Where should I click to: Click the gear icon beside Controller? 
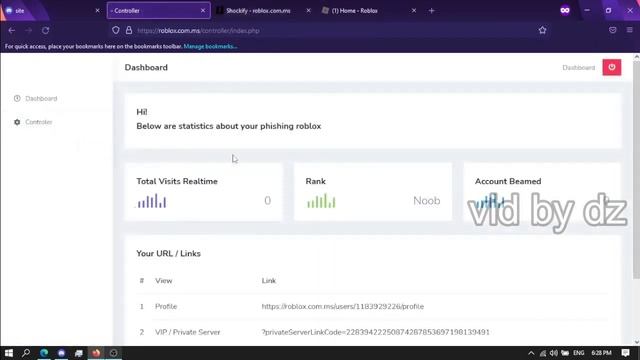point(17,122)
